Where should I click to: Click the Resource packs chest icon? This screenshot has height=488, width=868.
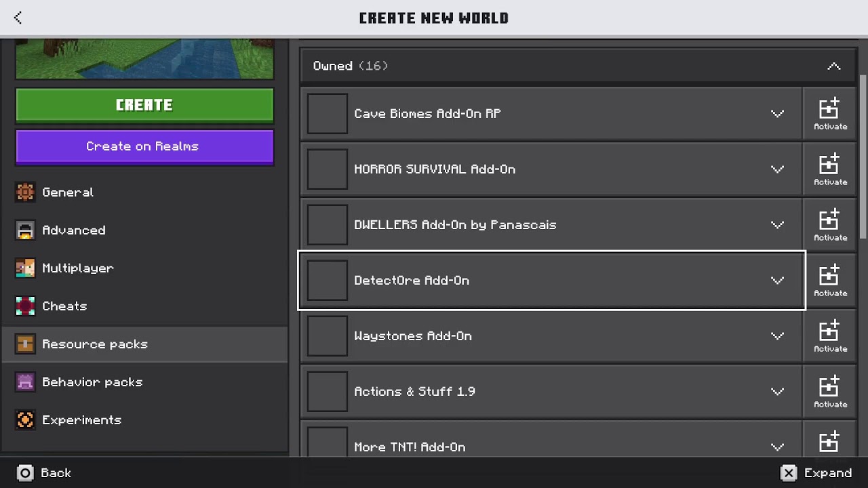25,344
